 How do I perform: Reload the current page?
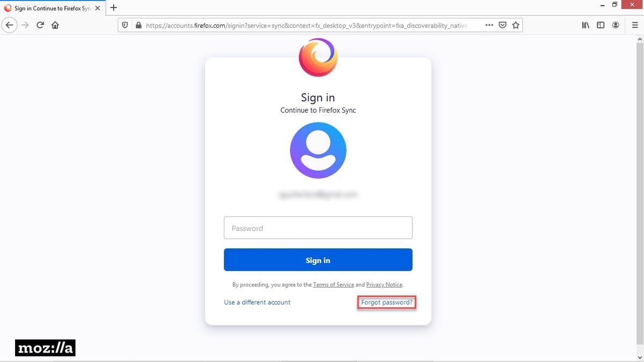[40, 25]
